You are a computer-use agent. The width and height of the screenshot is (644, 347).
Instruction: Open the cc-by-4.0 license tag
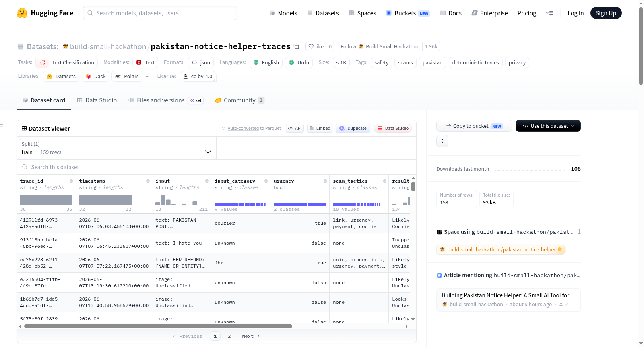(198, 76)
